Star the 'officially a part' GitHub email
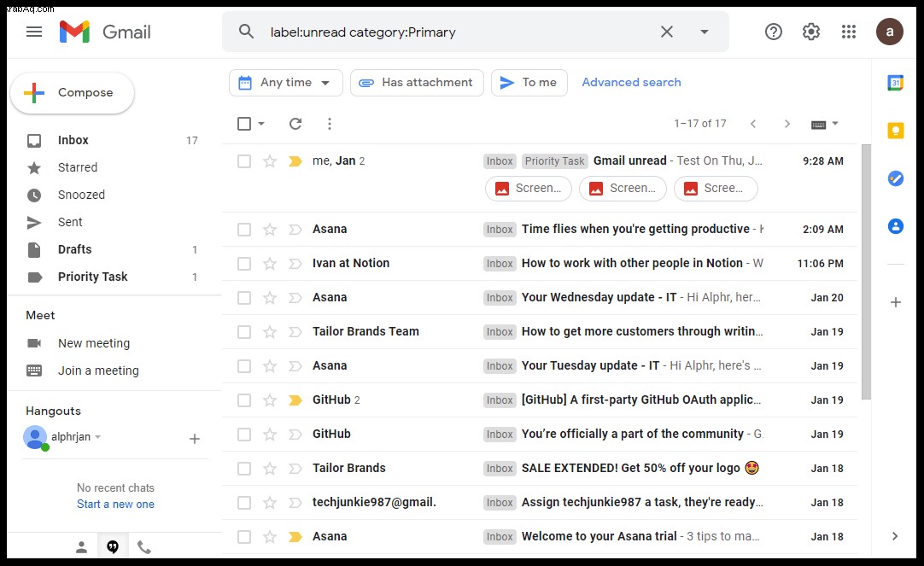This screenshot has width=924, height=566. (269, 435)
